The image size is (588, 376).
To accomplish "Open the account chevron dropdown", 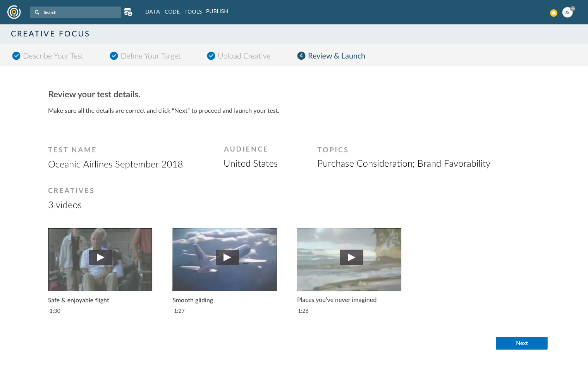I will coord(573,9).
